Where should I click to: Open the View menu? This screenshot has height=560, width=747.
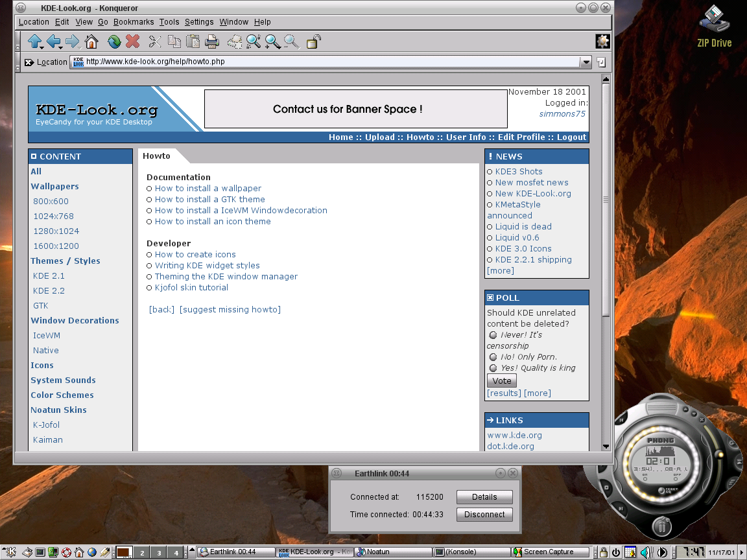84,22
